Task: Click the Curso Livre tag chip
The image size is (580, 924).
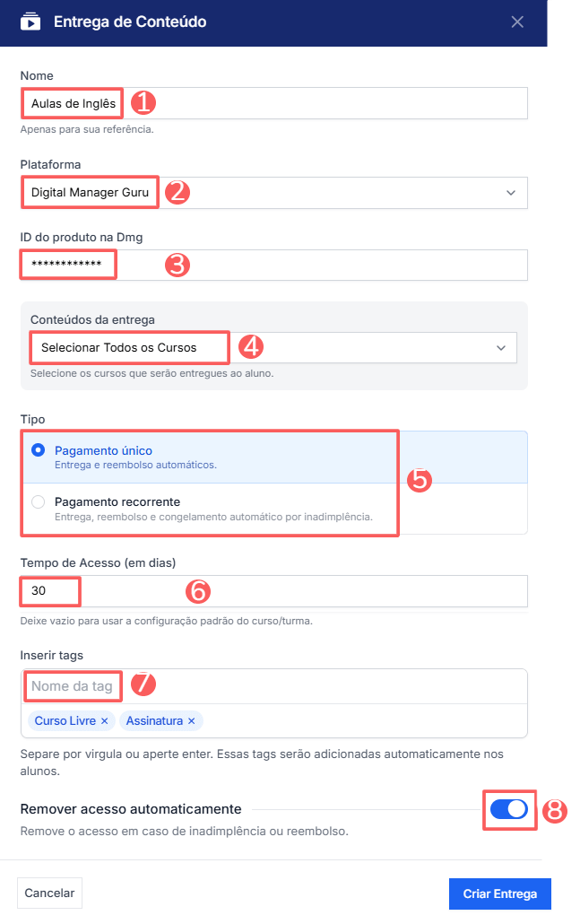Action: 65,720
